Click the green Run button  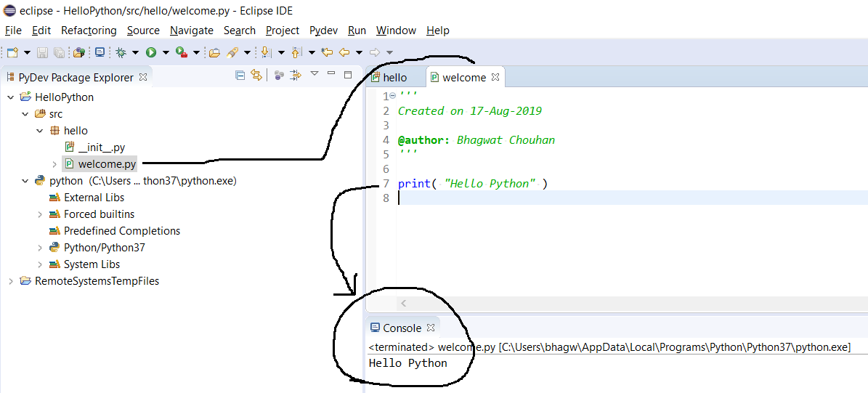[x=150, y=52]
